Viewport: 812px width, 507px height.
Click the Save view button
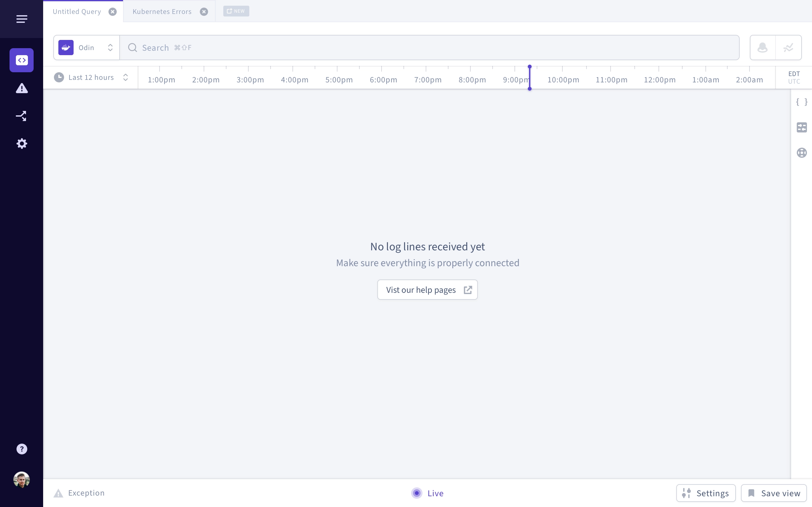click(774, 493)
